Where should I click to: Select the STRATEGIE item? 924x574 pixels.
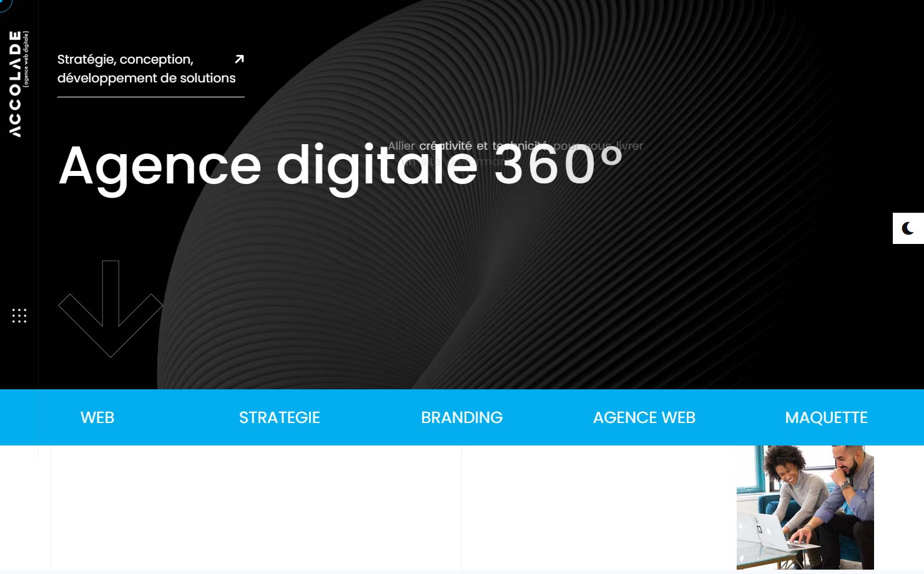pyautogui.click(x=280, y=417)
